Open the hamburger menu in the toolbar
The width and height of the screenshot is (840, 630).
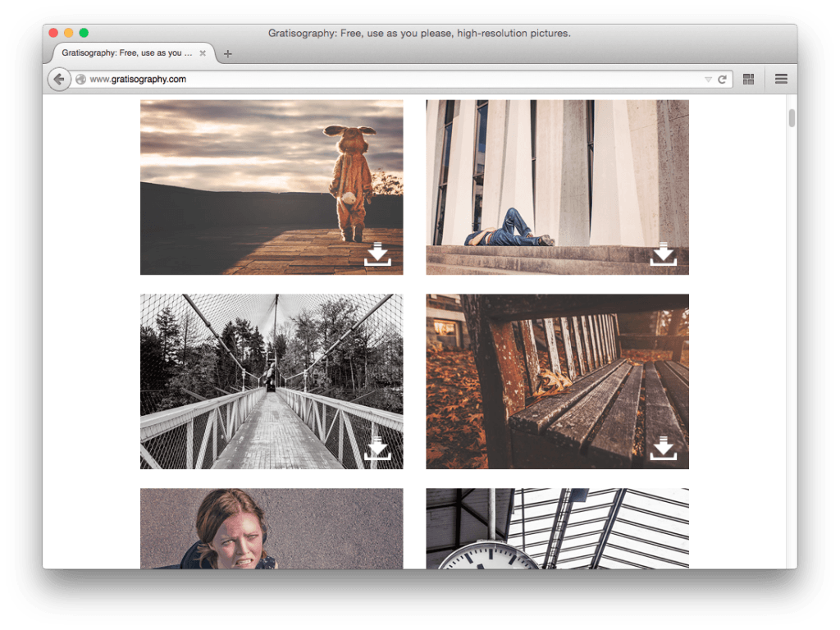(x=781, y=79)
